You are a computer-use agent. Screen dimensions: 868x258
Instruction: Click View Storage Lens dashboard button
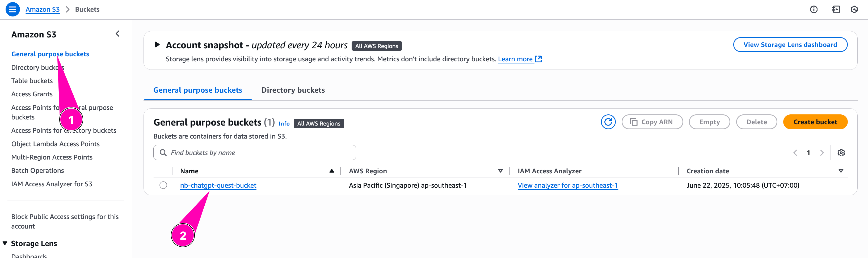pyautogui.click(x=790, y=45)
